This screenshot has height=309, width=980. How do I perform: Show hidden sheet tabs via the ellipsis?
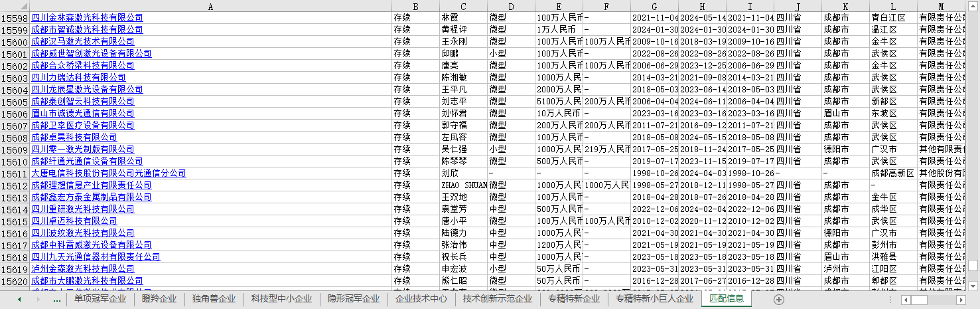tap(57, 300)
